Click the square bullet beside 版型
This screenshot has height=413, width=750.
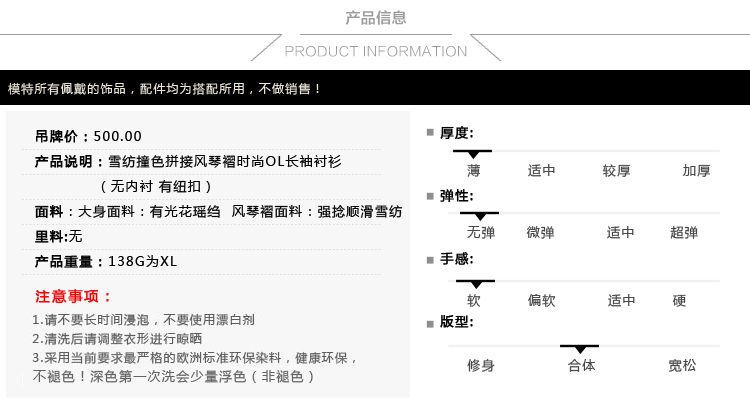click(430, 324)
